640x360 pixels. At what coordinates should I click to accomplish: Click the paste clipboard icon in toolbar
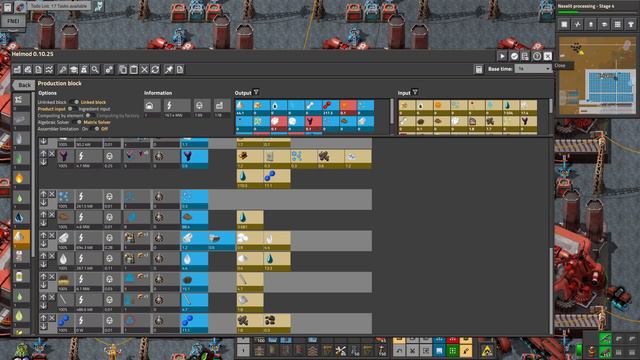[x=133, y=69]
